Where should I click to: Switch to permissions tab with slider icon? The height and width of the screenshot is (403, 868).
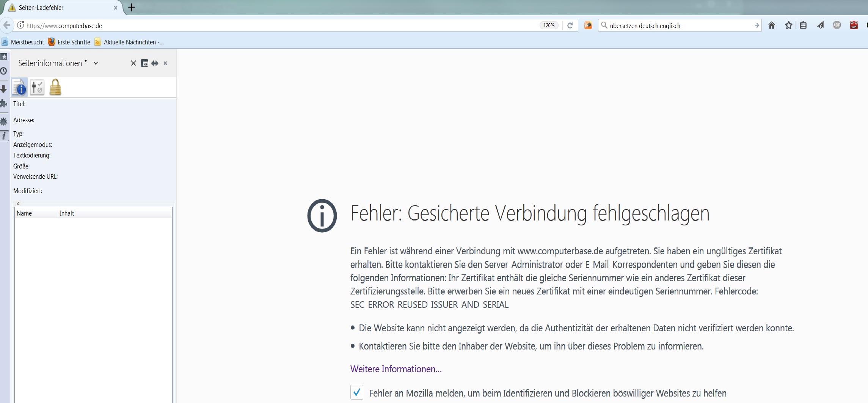tap(37, 87)
